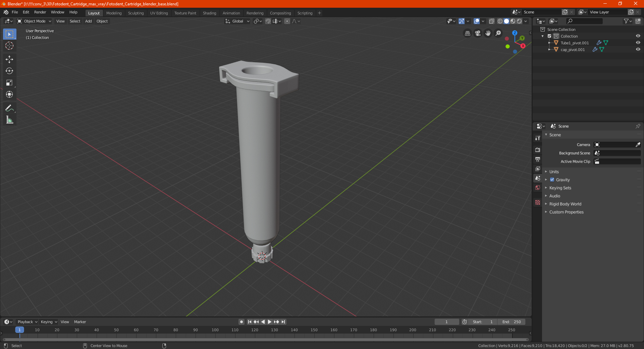Switch to the Modeling workspace tab
This screenshot has width=644, height=349.
coord(114,13)
